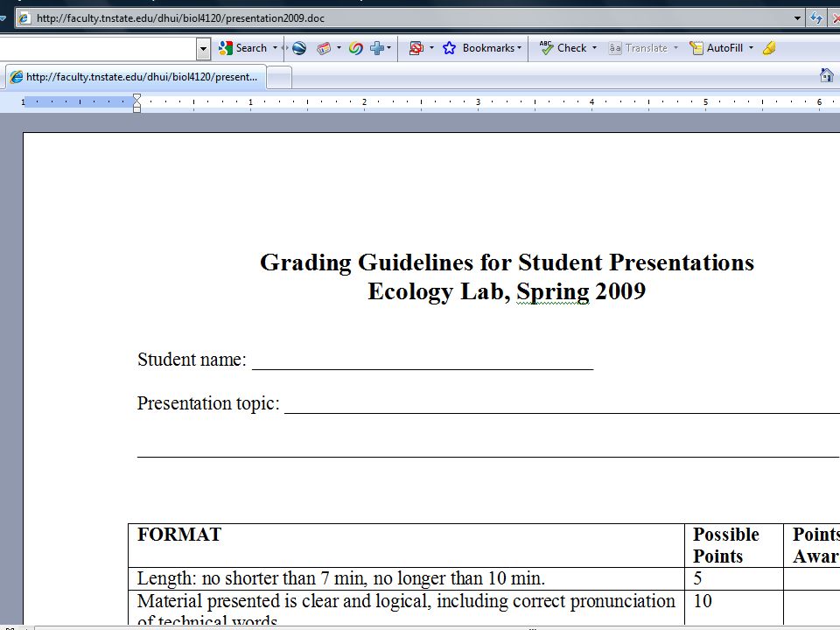Screen dimensions: 840x630
Task: Click the Bookmarks star icon
Action: pos(450,48)
